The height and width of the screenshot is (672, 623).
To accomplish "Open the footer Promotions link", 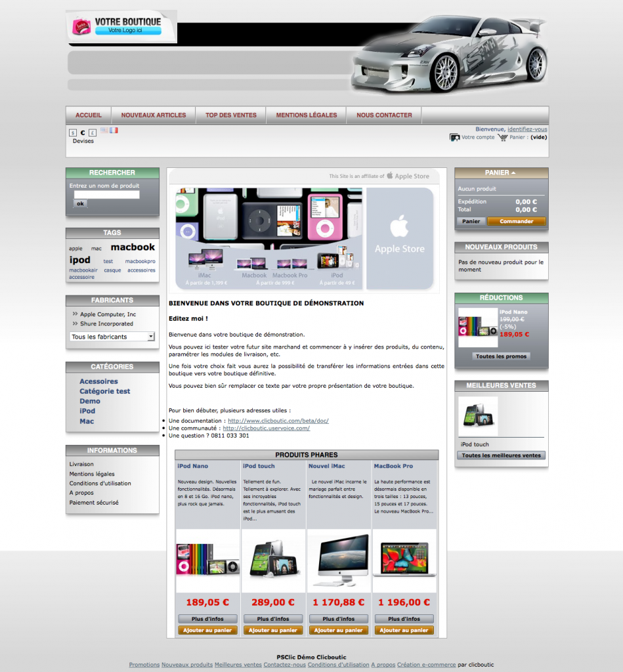I will click(144, 665).
